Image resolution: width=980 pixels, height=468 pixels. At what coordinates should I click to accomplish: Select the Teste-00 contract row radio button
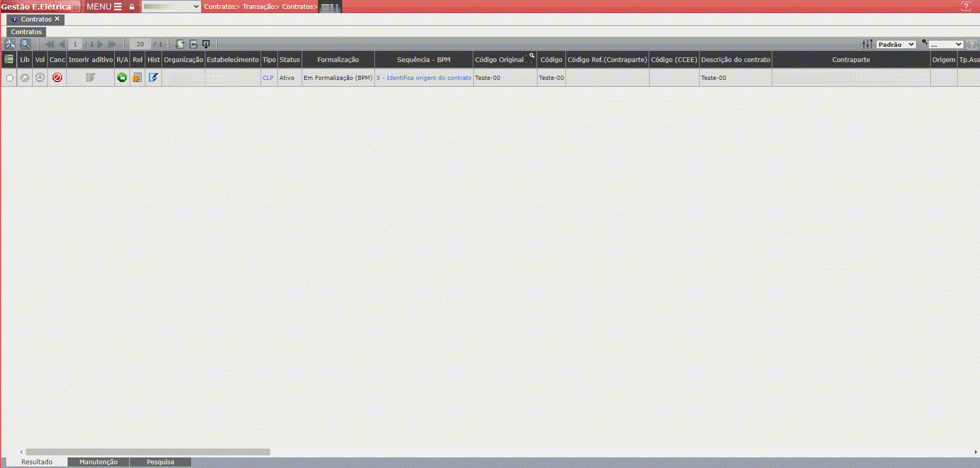point(9,78)
